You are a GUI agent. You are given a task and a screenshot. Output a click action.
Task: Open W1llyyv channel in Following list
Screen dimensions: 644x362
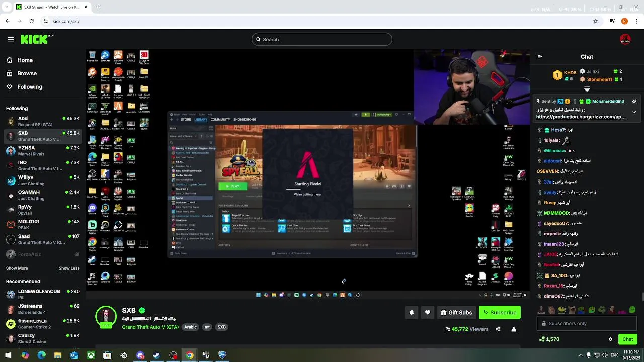pos(43,180)
